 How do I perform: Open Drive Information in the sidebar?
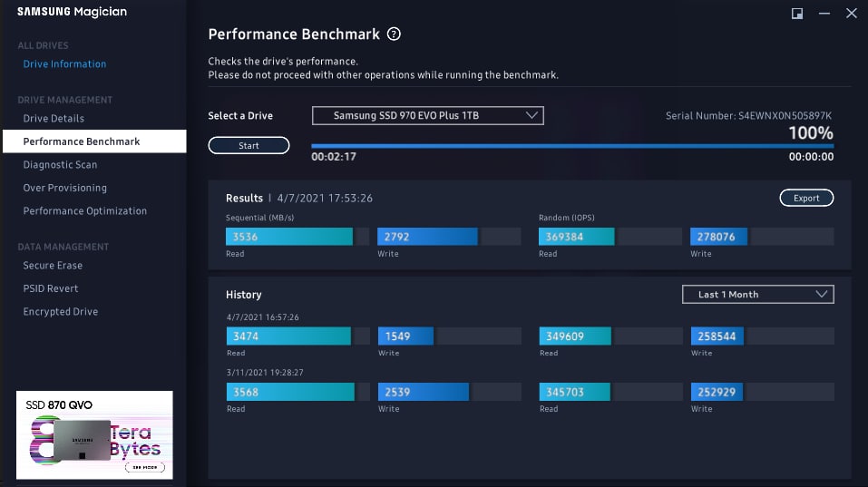point(64,64)
